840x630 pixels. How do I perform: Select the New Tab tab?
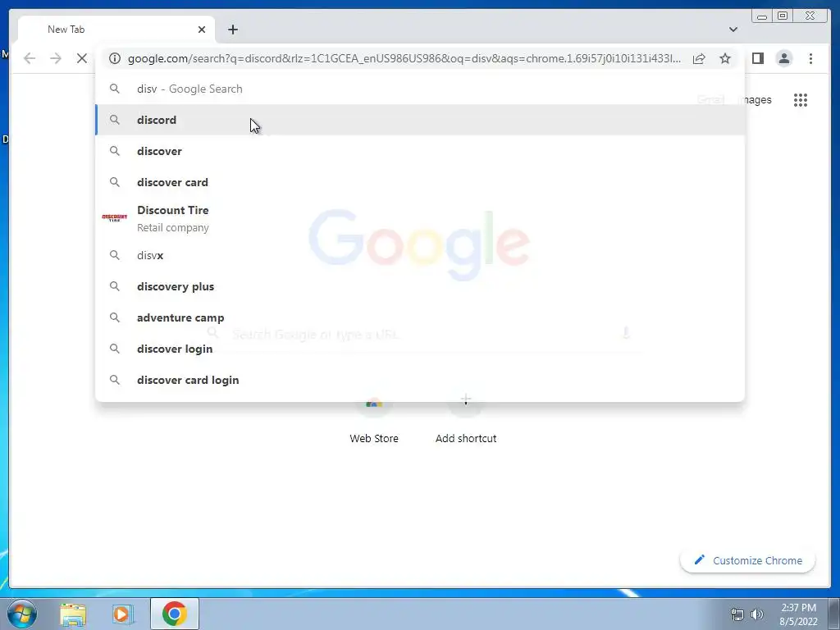(x=116, y=30)
